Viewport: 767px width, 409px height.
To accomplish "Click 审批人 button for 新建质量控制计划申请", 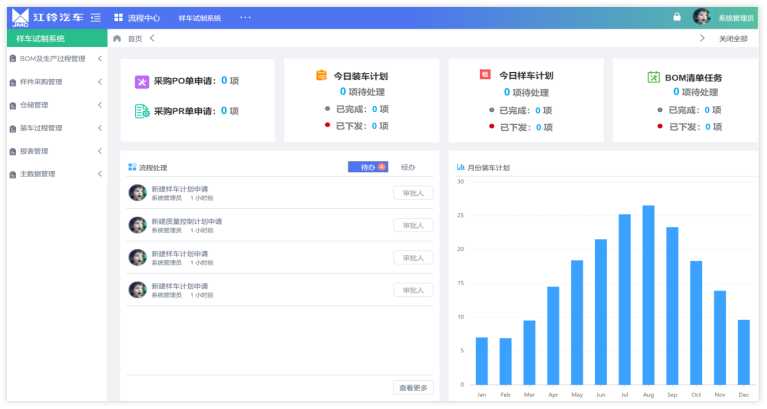I will click(413, 226).
